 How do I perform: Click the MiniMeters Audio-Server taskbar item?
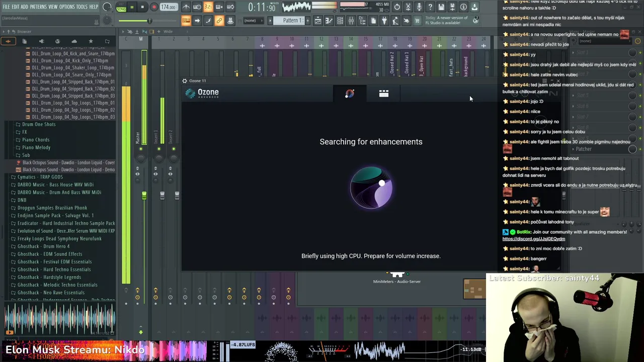point(397,278)
